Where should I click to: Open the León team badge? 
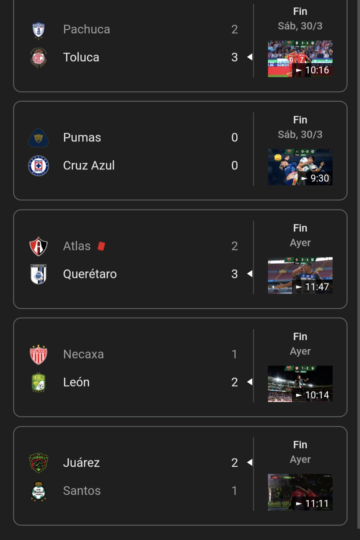pos(38,382)
